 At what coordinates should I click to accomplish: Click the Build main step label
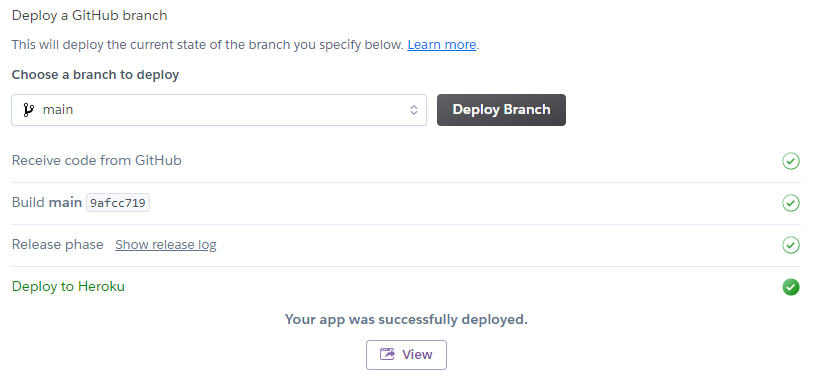point(47,203)
